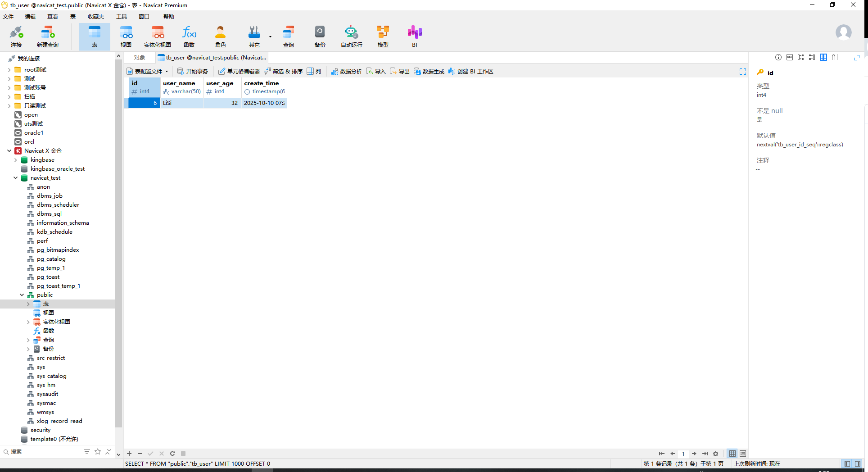This screenshot has height=472, width=868.
Task: Open the pagination settings gear icon
Action: 716,454
